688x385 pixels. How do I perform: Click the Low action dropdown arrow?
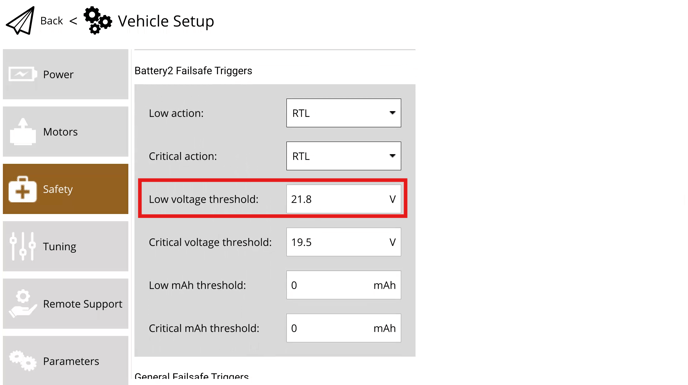pyautogui.click(x=392, y=113)
